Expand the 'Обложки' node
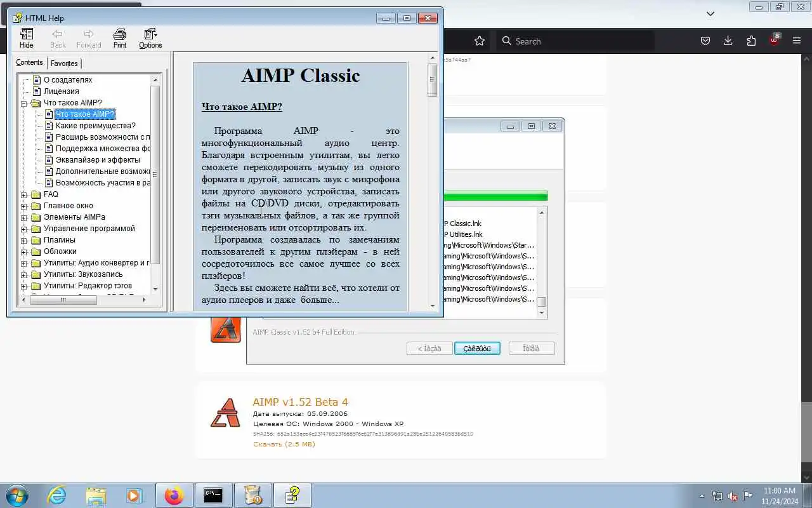Screen dimensions: 812x508 (x=24, y=251)
